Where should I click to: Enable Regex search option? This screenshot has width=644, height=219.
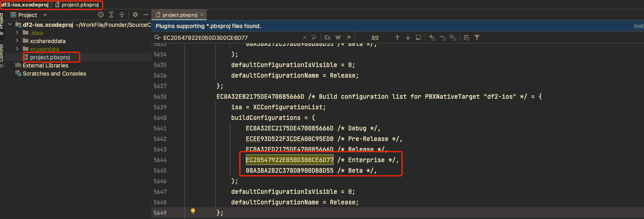coord(348,37)
